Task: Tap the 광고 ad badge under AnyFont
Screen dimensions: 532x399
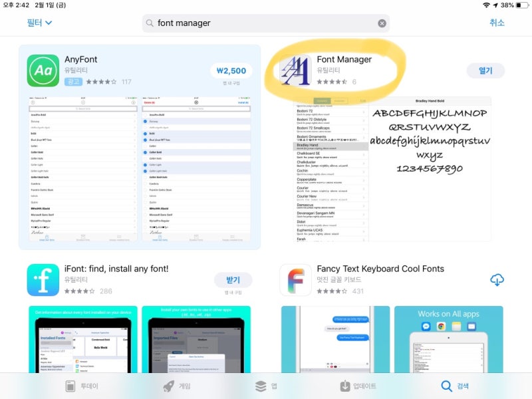Action: [73, 82]
